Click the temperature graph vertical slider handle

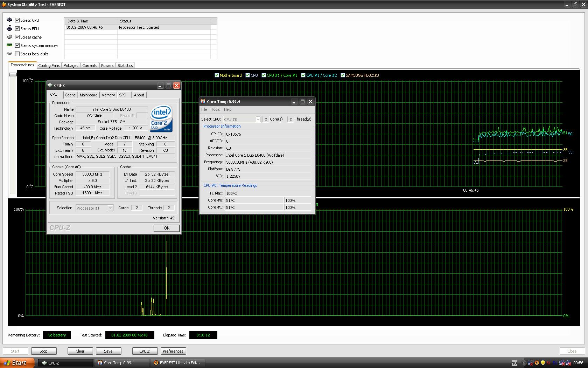(x=13, y=74)
